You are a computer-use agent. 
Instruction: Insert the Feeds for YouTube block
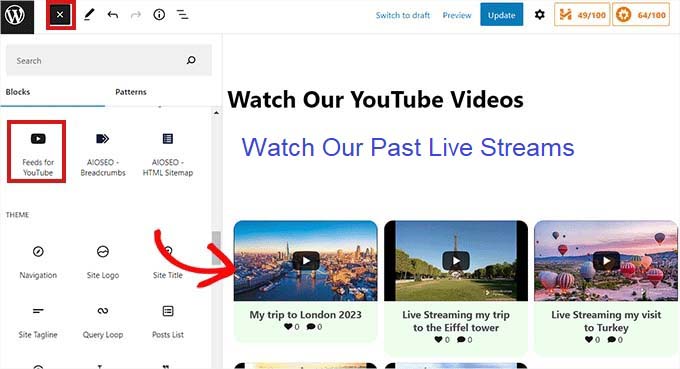pyautogui.click(x=38, y=152)
